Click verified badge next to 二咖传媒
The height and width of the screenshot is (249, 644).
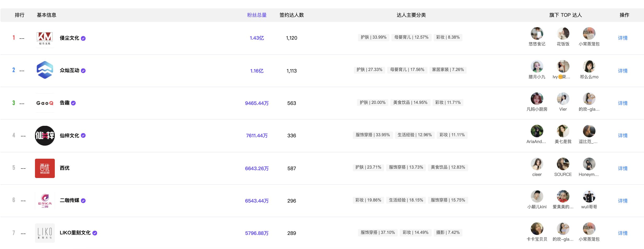point(83,201)
